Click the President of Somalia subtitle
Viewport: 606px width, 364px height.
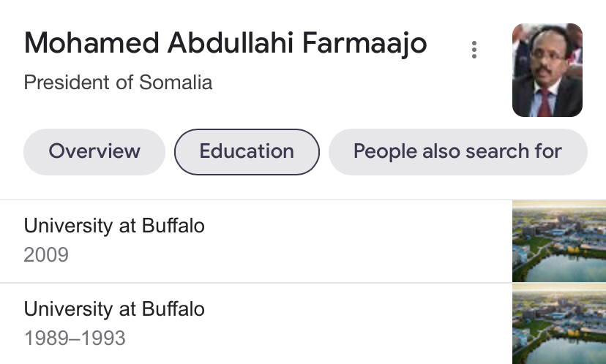118,82
